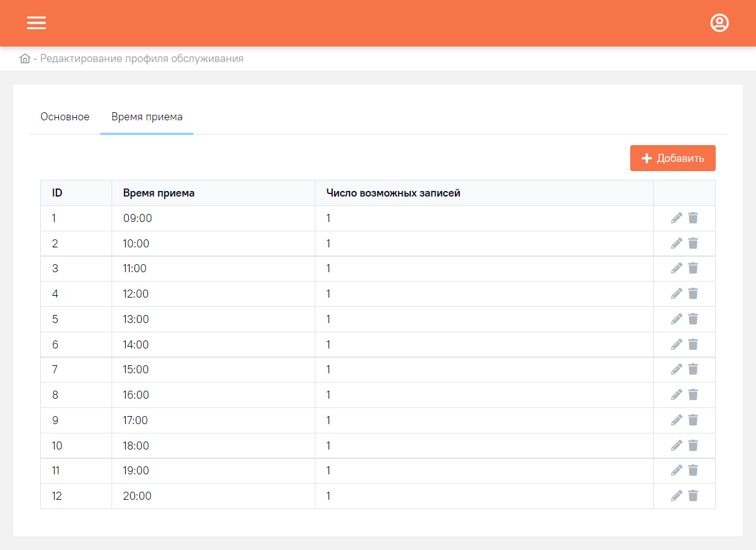
Task: Edit the 18:00 time slot
Action: point(677,446)
